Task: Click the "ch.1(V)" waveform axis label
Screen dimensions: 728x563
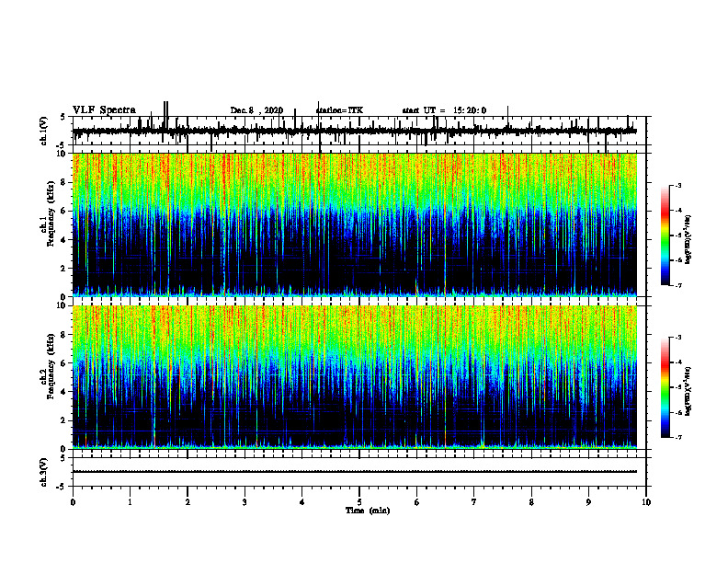Action: [43, 131]
